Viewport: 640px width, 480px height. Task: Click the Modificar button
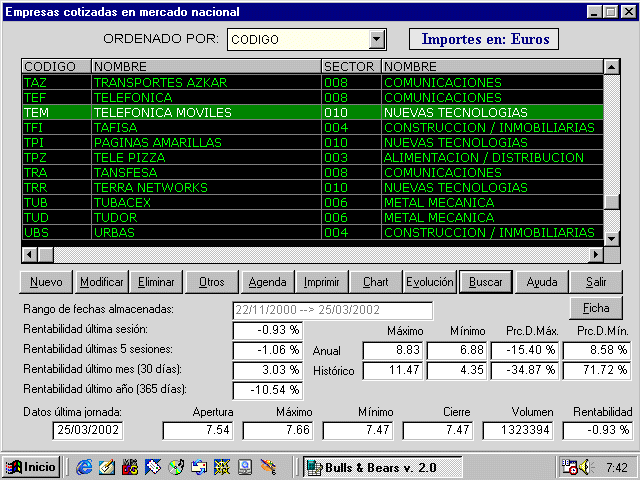click(102, 282)
